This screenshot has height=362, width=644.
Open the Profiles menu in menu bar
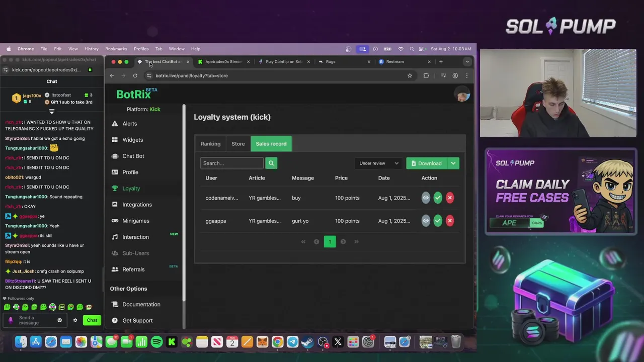(x=141, y=49)
